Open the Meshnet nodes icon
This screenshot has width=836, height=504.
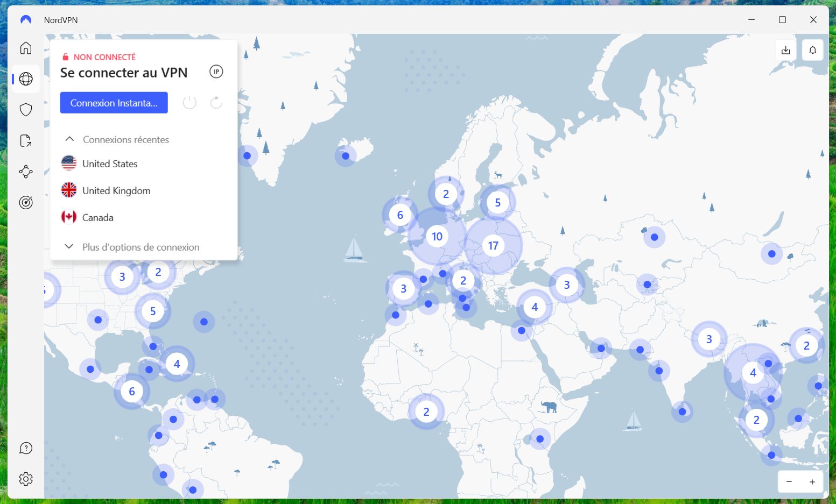(x=26, y=172)
